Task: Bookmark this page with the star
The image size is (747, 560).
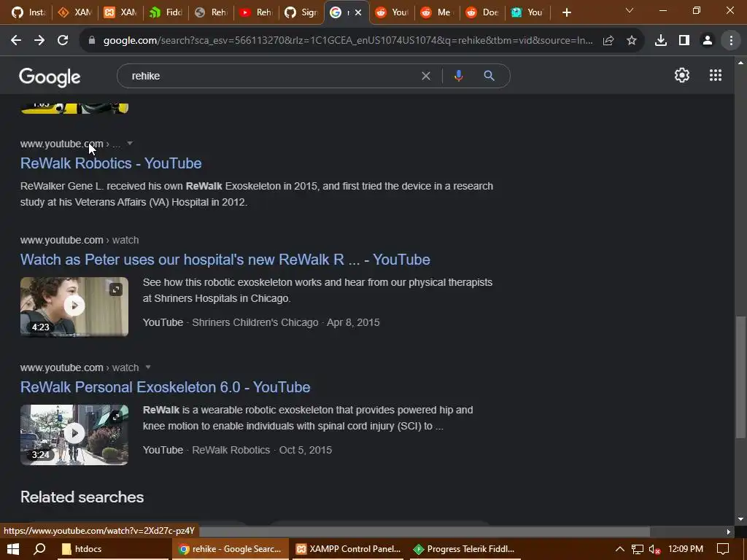Action: click(x=632, y=41)
